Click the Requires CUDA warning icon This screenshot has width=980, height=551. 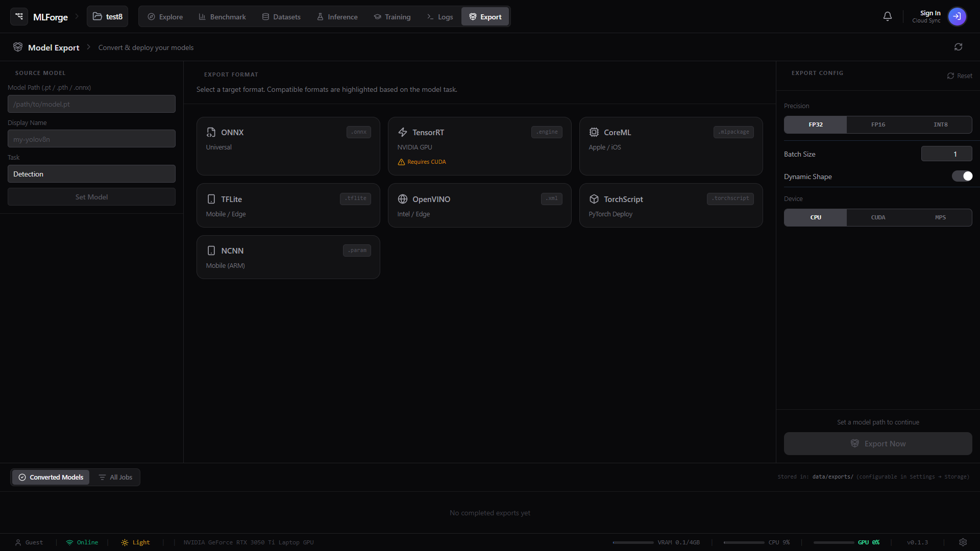(401, 162)
